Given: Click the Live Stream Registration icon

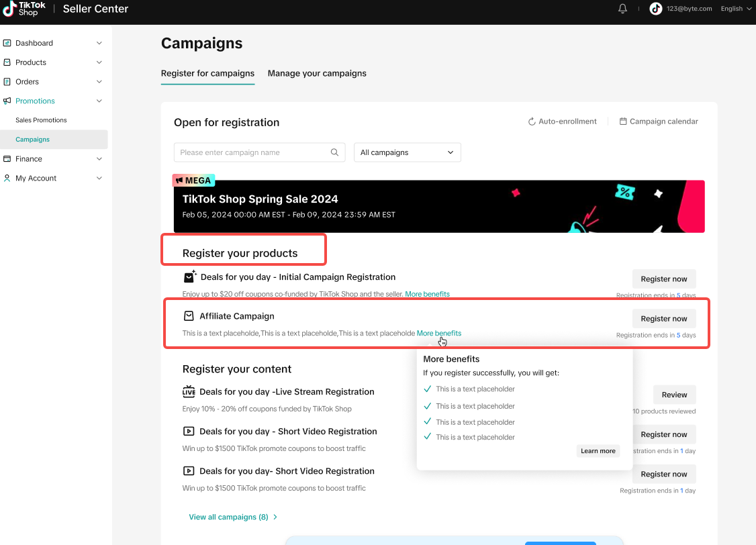Looking at the screenshot, I should click(x=189, y=392).
